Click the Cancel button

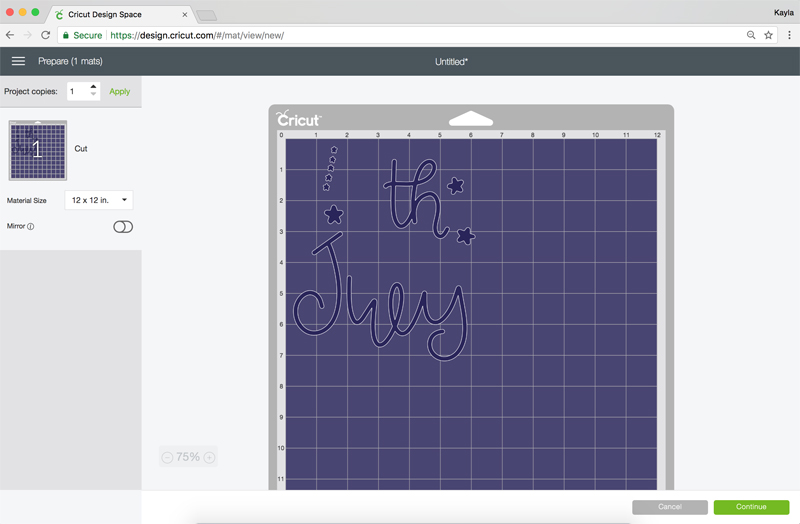click(670, 507)
